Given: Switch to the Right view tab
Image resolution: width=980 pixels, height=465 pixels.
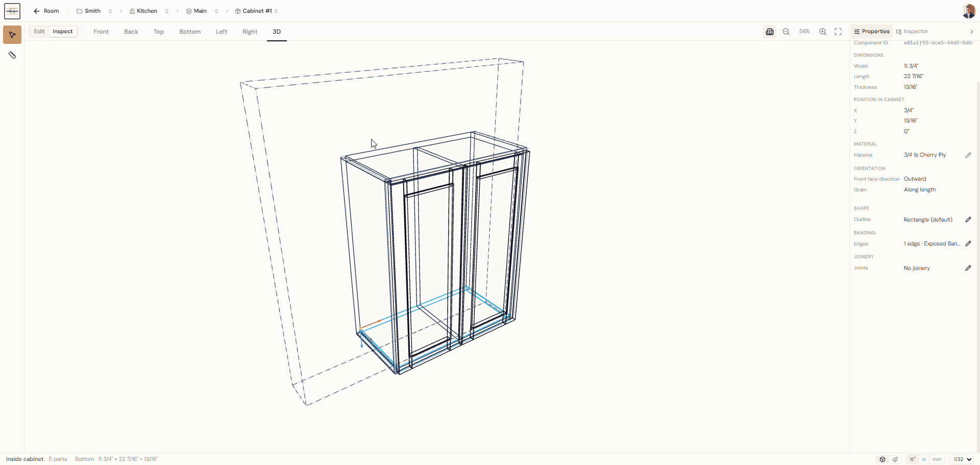Looking at the screenshot, I should (x=250, y=32).
